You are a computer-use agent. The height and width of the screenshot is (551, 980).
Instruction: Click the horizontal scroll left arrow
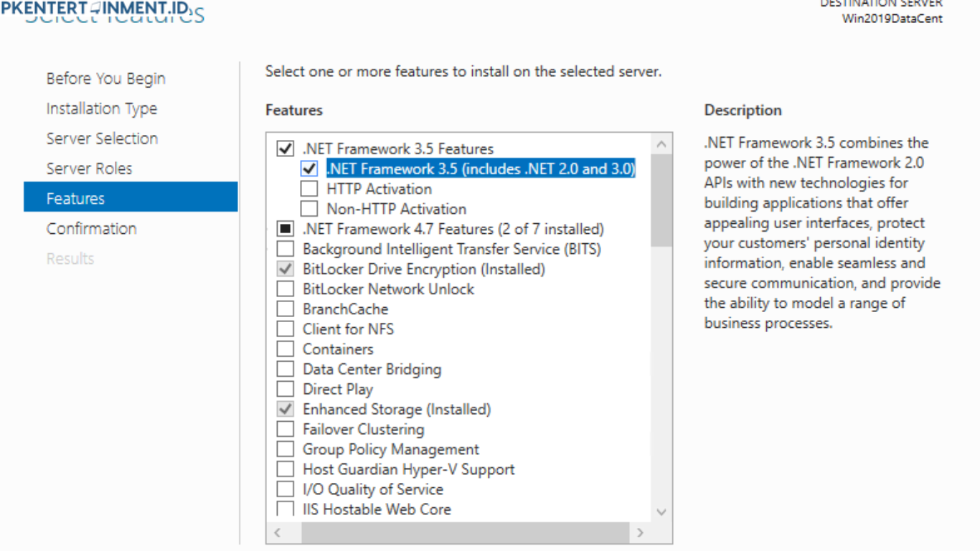pyautogui.click(x=278, y=532)
